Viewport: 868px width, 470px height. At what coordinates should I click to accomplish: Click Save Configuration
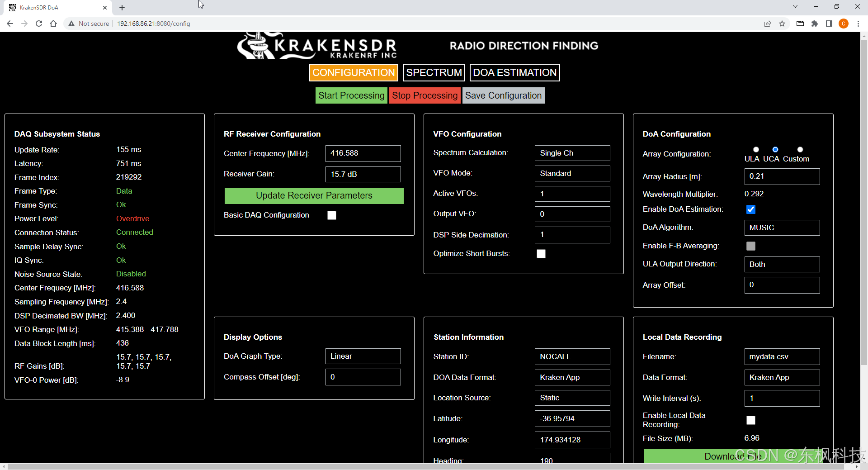504,95
